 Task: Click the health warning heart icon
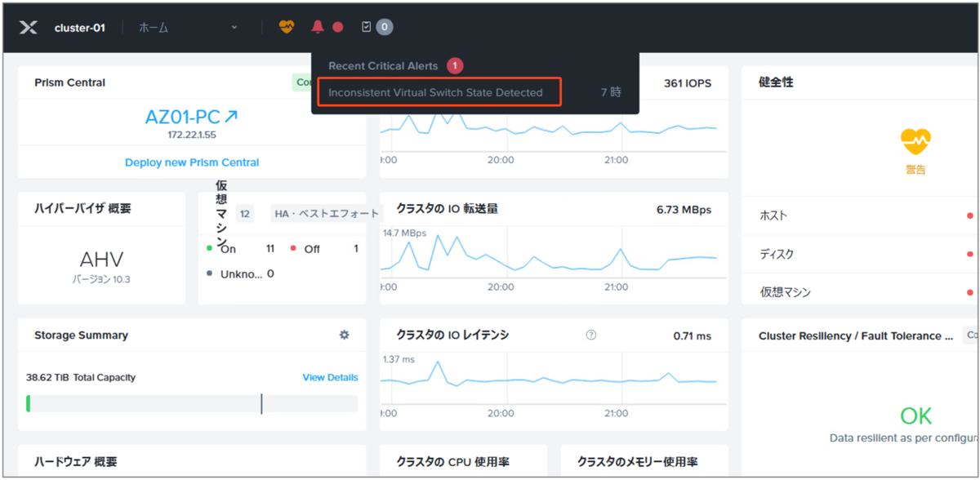pyautogui.click(x=915, y=141)
